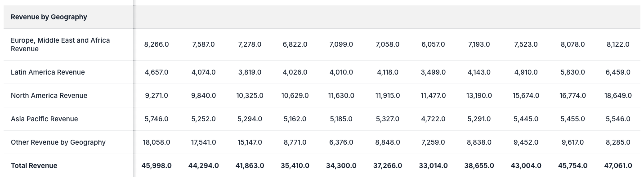Click the North America Revenue row label
This screenshot has height=177, width=644.
click(49, 96)
